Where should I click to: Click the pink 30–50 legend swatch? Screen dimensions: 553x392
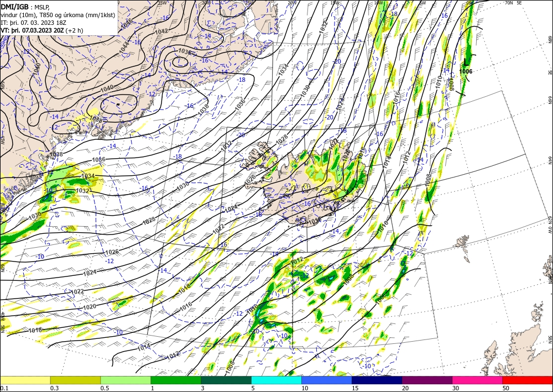tap(477, 380)
